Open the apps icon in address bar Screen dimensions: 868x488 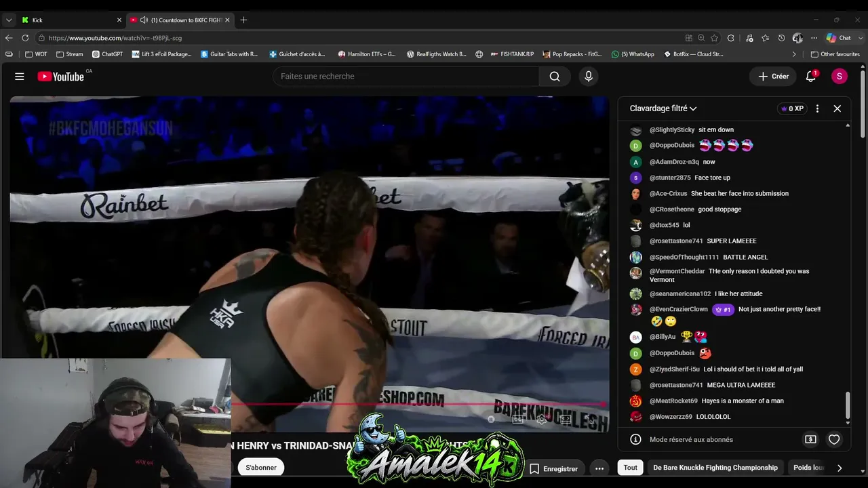(x=689, y=38)
